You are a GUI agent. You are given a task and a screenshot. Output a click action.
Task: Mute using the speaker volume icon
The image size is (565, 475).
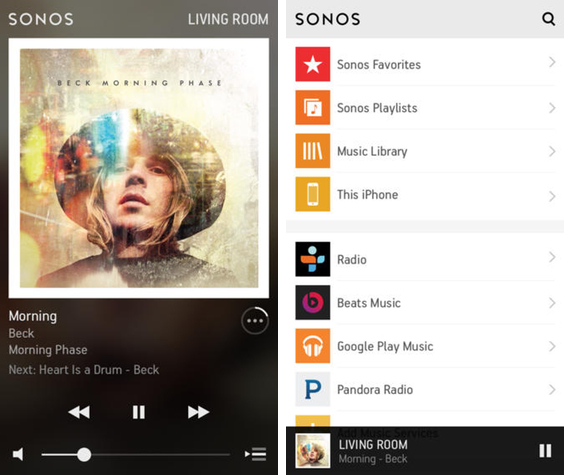point(18,454)
